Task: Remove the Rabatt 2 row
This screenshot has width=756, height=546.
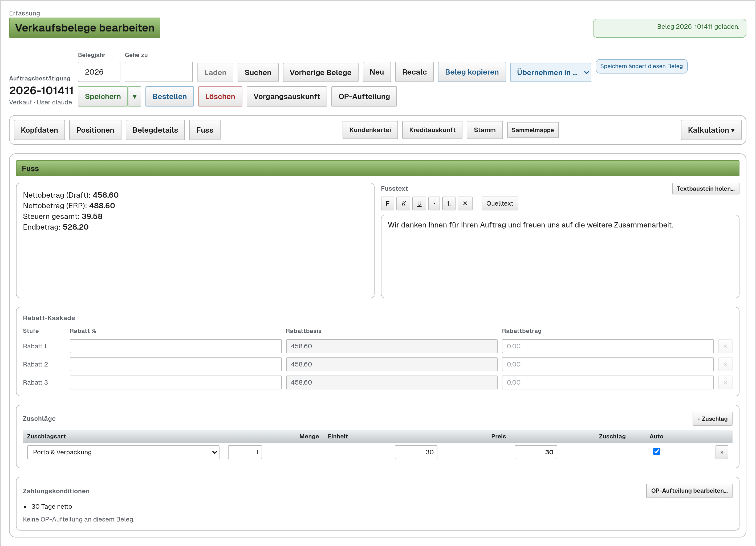Action: [725, 364]
